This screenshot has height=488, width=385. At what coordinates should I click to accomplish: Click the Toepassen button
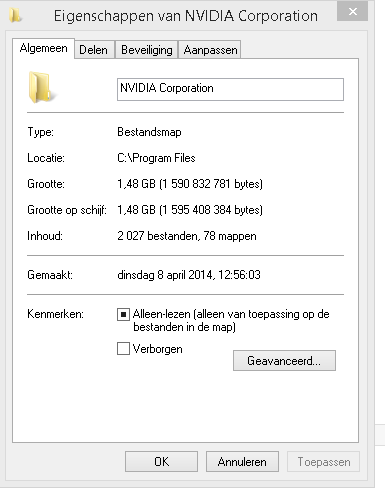click(324, 462)
